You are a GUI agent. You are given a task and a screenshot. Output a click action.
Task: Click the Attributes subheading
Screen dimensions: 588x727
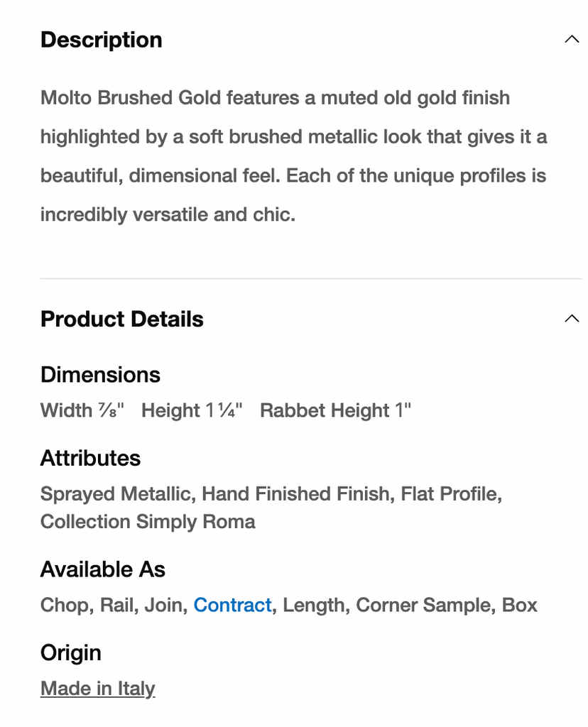[x=90, y=458]
